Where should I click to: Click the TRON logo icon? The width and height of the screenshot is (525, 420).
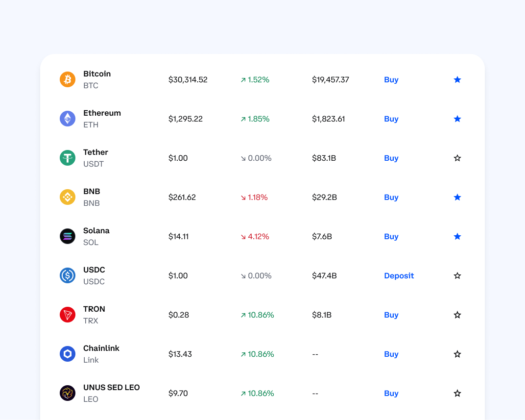click(x=68, y=315)
